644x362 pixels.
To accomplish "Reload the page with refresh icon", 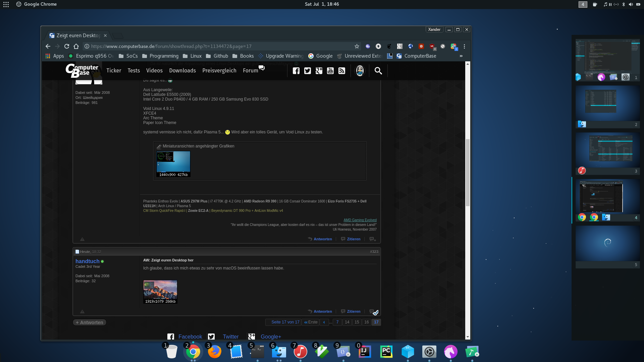I will pos(67,46).
